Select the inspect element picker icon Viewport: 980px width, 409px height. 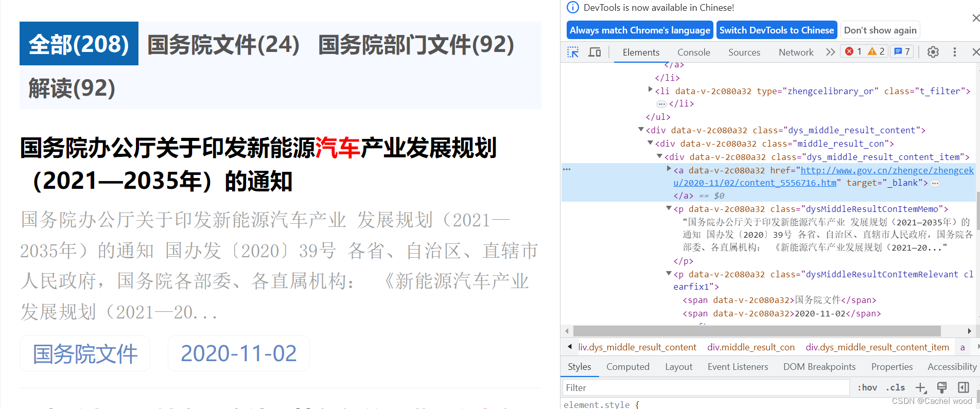(x=573, y=52)
